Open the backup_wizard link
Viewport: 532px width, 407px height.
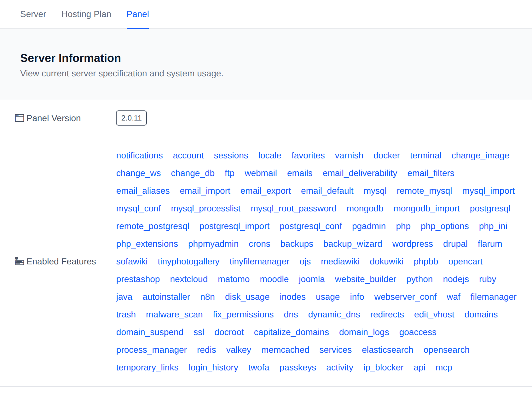coord(353,244)
